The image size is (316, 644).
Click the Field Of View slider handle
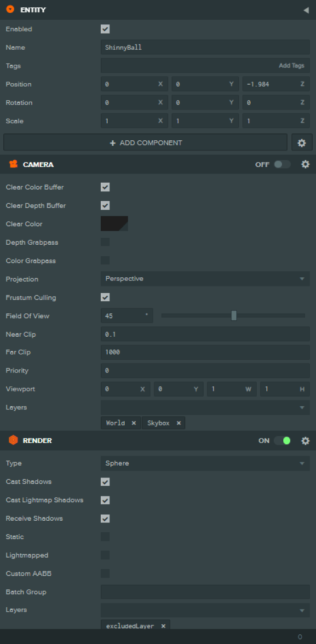click(x=234, y=316)
